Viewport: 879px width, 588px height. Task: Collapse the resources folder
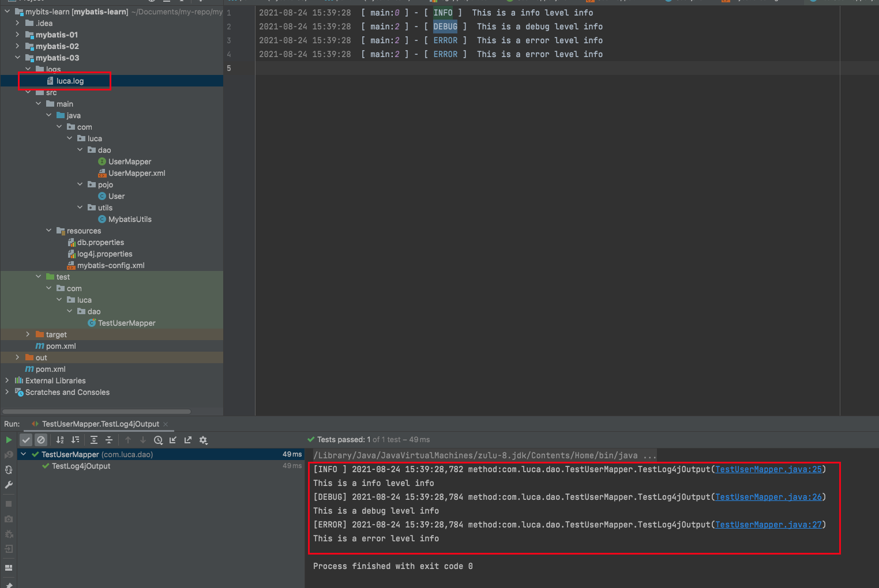coord(48,231)
